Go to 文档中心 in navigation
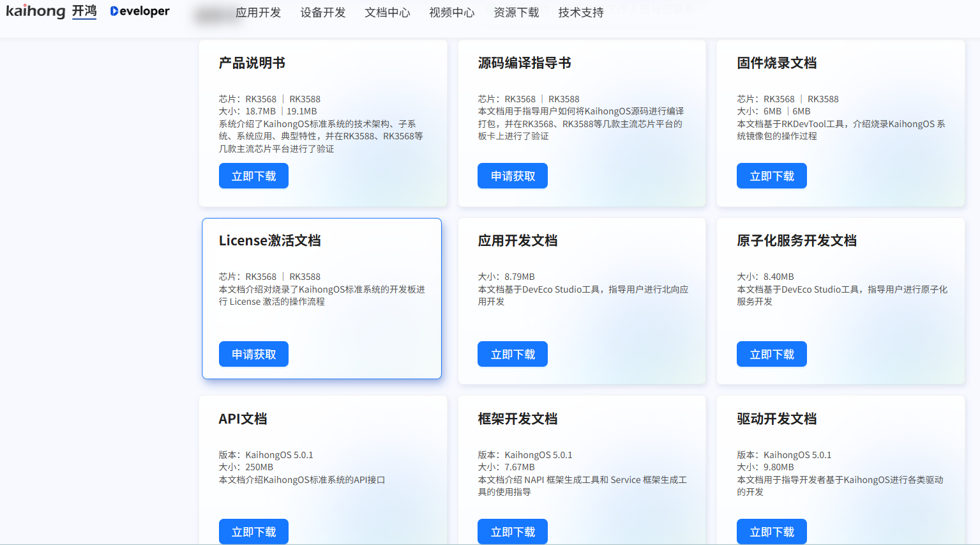This screenshot has width=980, height=545. tap(387, 13)
